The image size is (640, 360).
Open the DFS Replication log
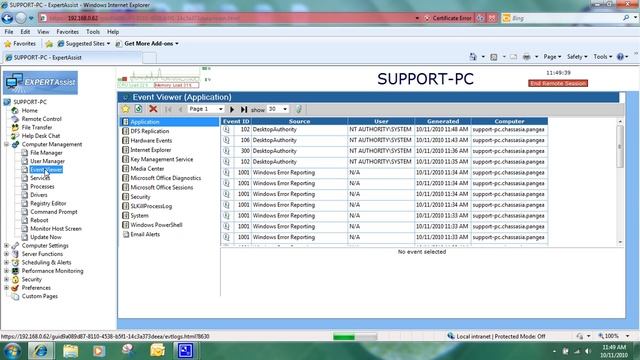(149, 131)
